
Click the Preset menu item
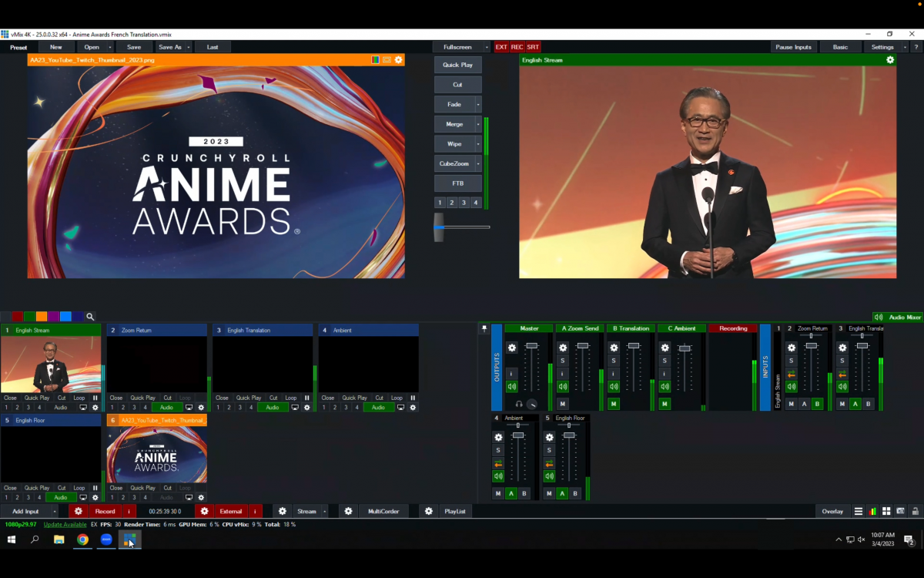[18, 47]
